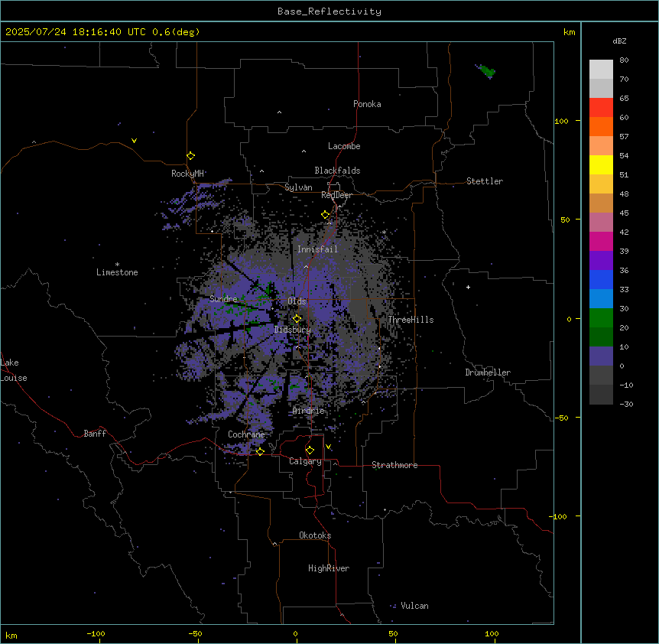The height and width of the screenshot is (644, 659).
Task: Click the Banff label
Action: (95, 434)
